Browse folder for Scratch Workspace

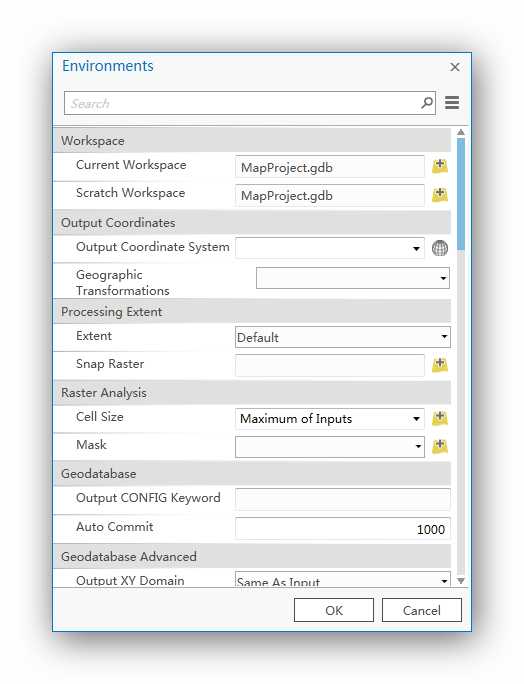click(x=440, y=195)
